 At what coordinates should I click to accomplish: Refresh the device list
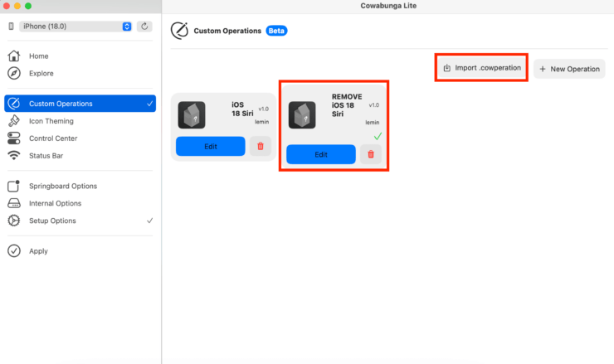point(144,27)
